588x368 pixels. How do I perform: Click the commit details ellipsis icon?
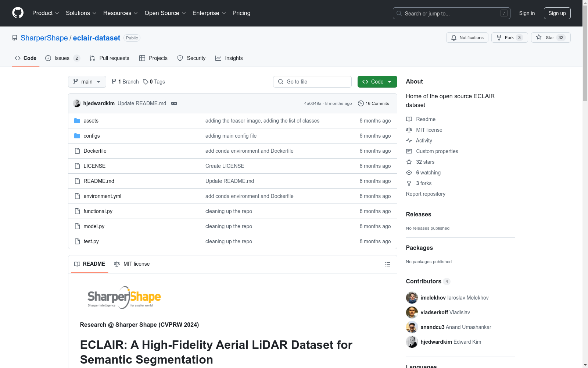pyautogui.click(x=174, y=103)
